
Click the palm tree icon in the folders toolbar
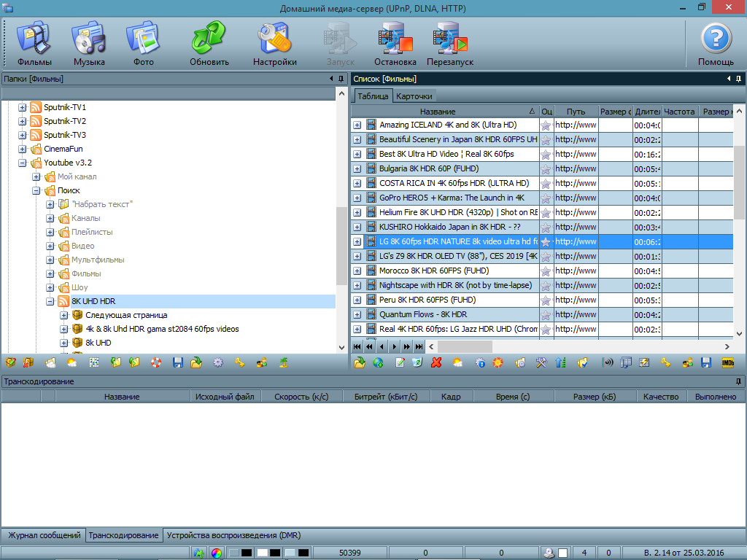(284, 362)
